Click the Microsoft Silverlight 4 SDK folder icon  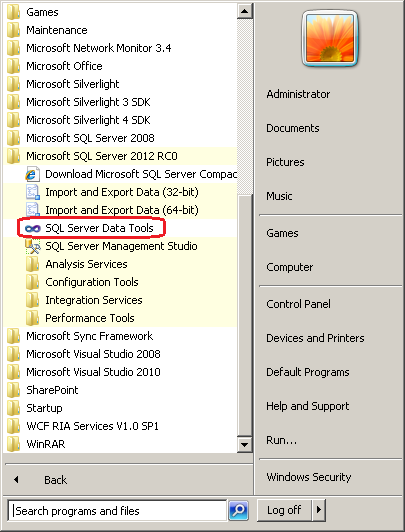pos(14,120)
